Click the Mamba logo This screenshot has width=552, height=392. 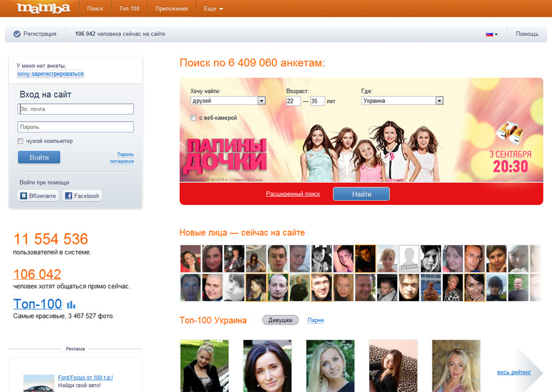pyautogui.click(x=43, y=9)
